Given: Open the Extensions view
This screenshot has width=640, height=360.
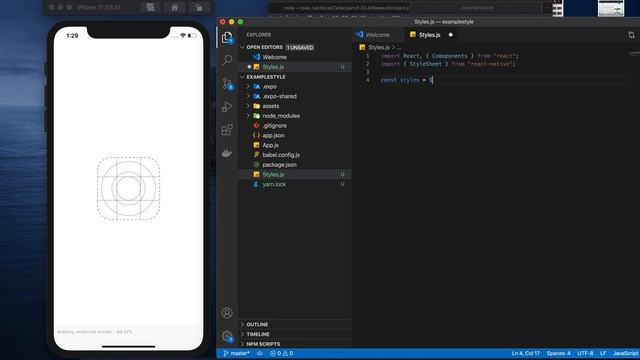Looking at the screenshot, I should [x=227, y=130].
